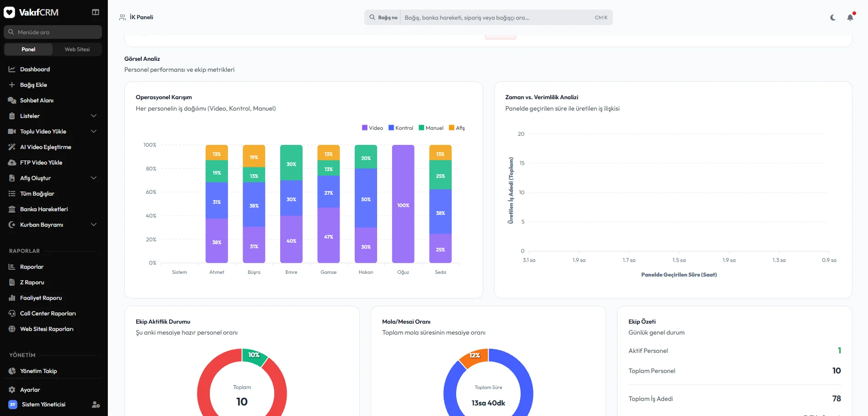Toggle the Manuel series in chart legend

pyautogui.click(x=431, y=128)
